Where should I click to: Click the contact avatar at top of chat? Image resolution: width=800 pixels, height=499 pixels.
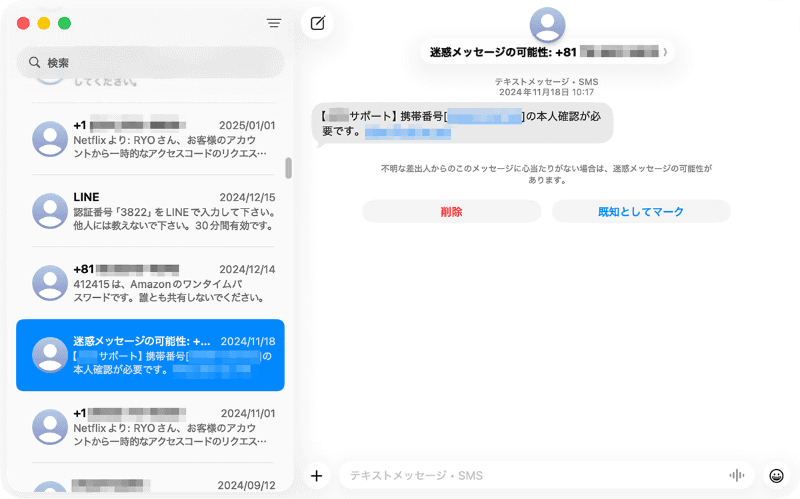click(547, 24)
